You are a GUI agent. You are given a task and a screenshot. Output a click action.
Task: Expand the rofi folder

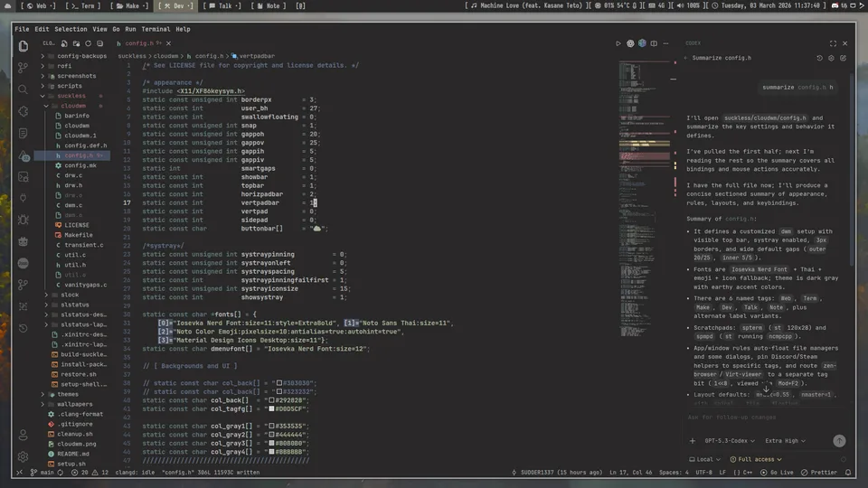[x=74, y=66]
